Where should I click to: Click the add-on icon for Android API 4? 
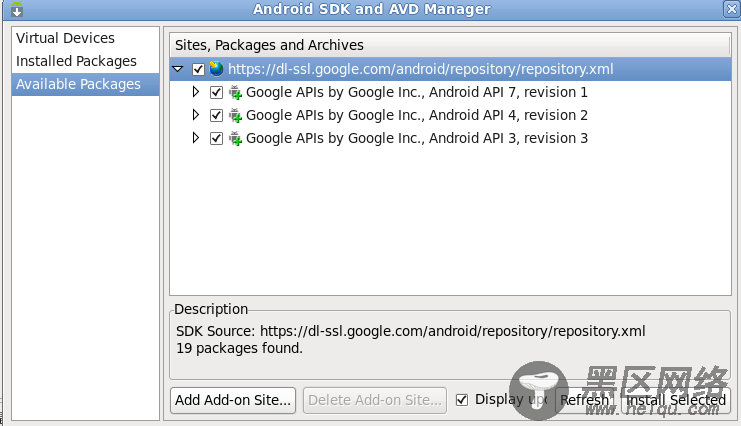[235, 115]
